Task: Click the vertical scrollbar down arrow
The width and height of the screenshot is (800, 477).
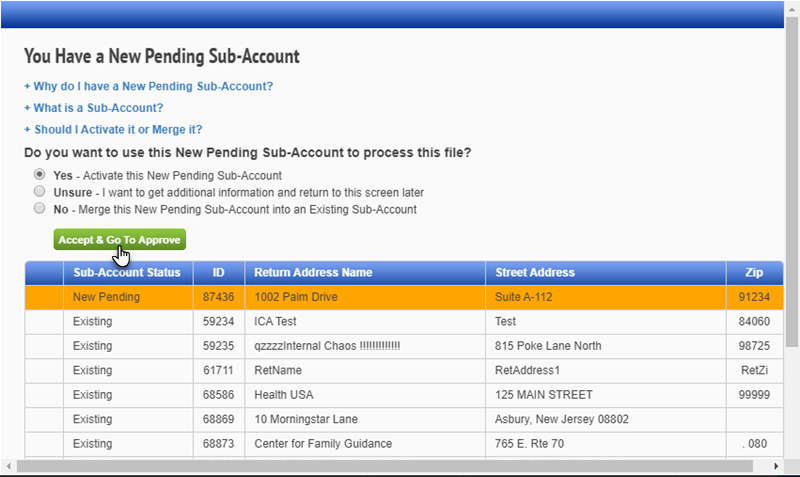Action: coord(791,450)
